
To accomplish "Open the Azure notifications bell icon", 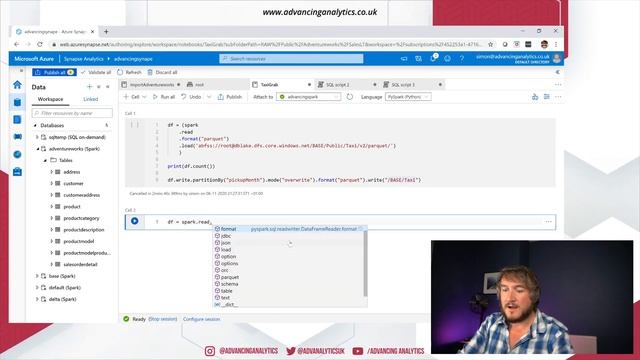I will pyautogui.click(x=433, y=58).
